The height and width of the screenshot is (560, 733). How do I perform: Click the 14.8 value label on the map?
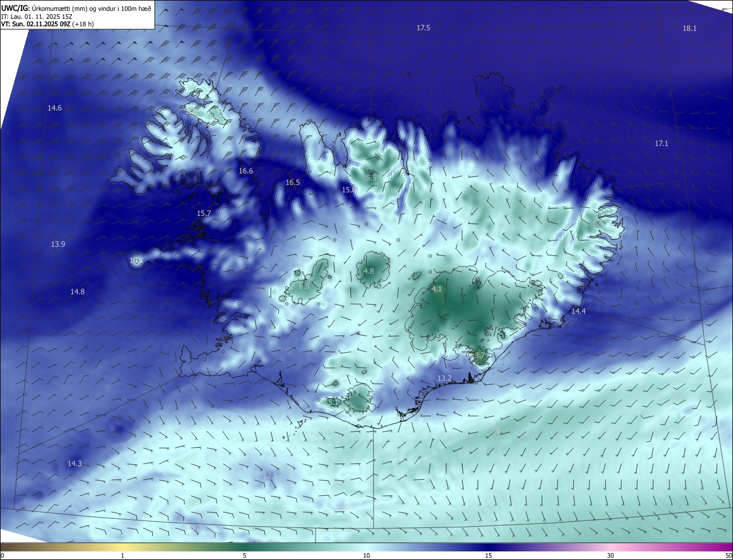click(x=77, y=292)
